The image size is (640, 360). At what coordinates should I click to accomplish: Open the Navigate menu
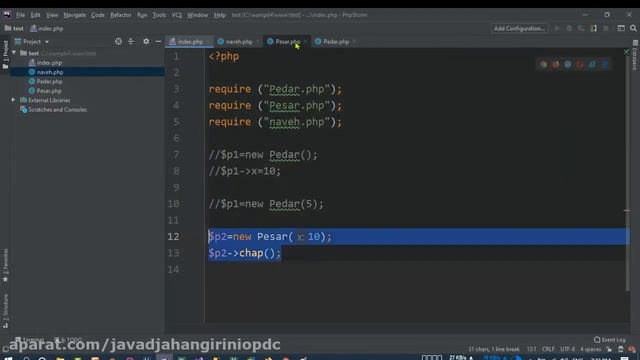coord(75,15)
